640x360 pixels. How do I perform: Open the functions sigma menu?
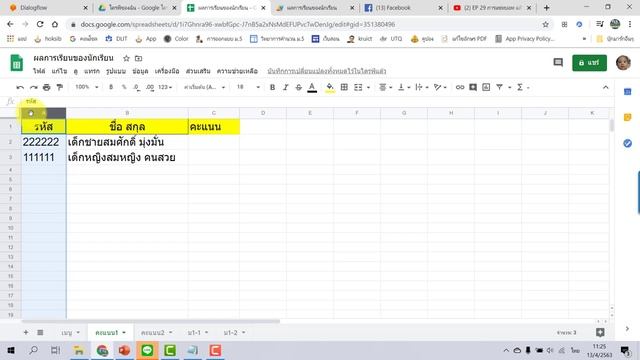tap(522, 87)
